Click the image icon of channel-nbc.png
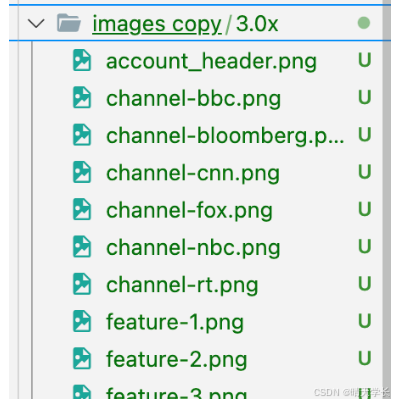This screenshot has height=404, width=394. coord(82,247)
